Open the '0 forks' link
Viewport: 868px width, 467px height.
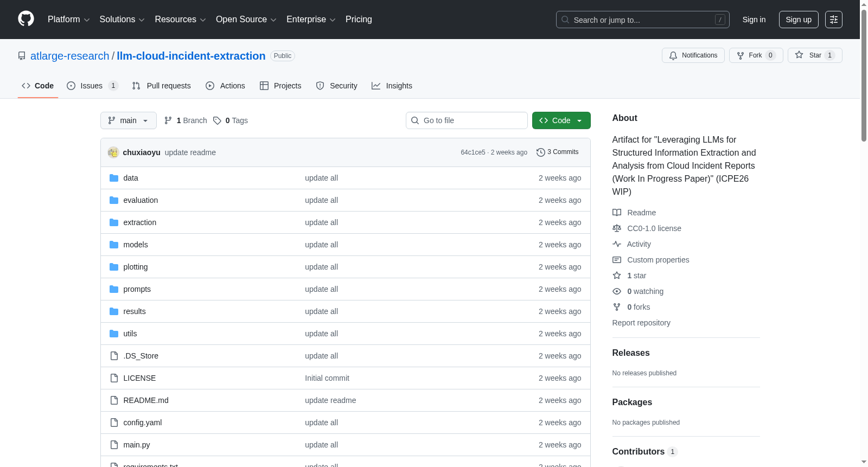click(639, 307)
